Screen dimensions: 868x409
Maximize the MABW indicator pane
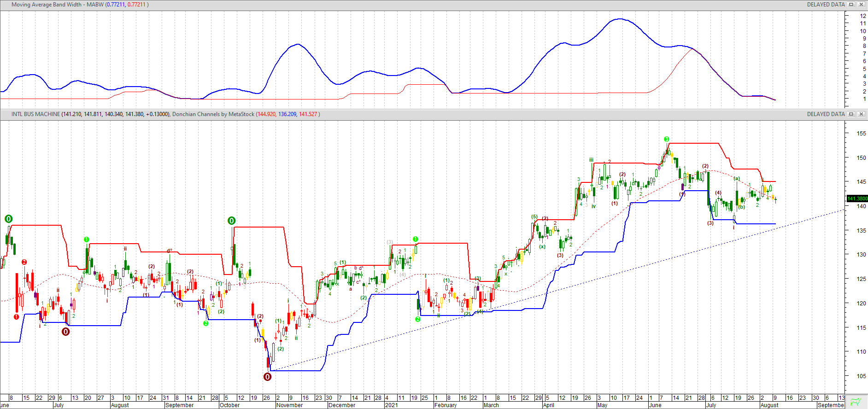pyautogui.click(x=851, y=5)
